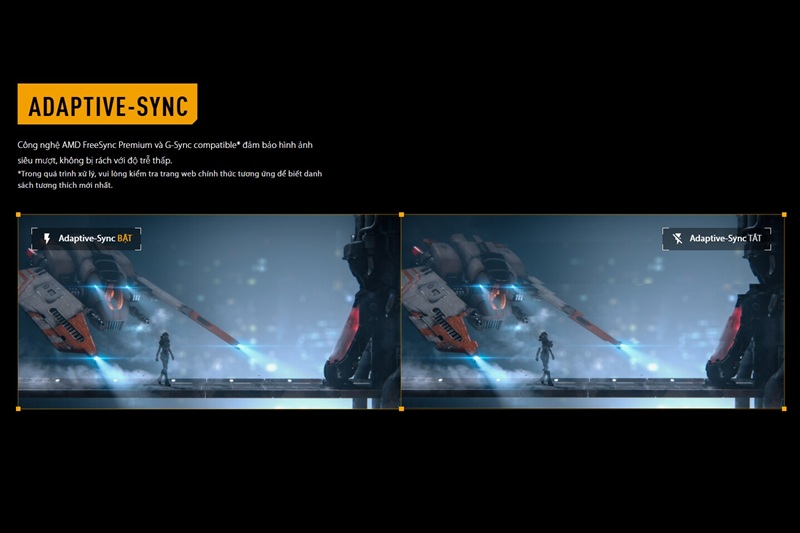Open the left Adaptive-Sync on comparison image

[209, 312]
